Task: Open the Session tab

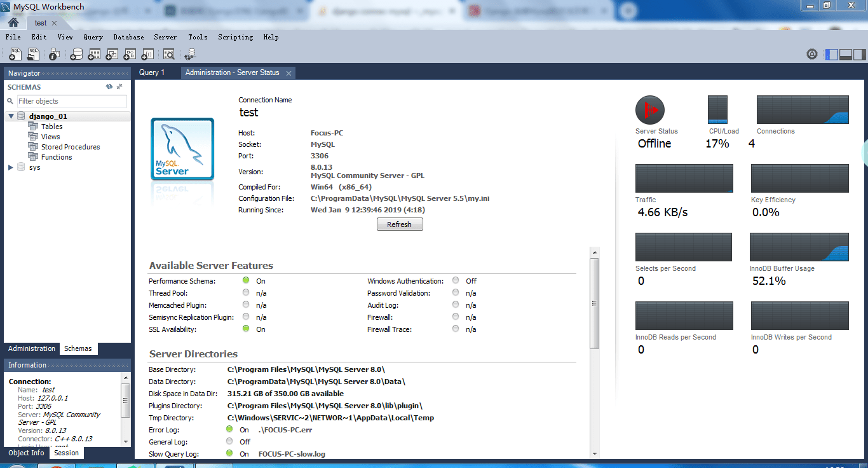Action: [67, 453]
